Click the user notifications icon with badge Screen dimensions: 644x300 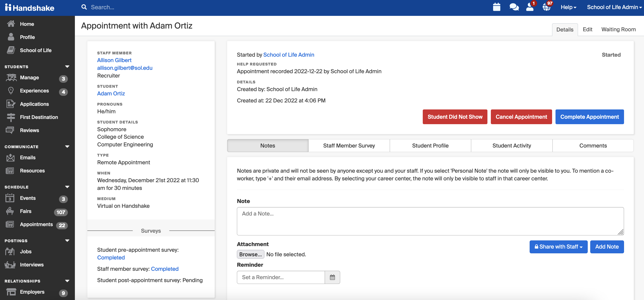(530, 7)
